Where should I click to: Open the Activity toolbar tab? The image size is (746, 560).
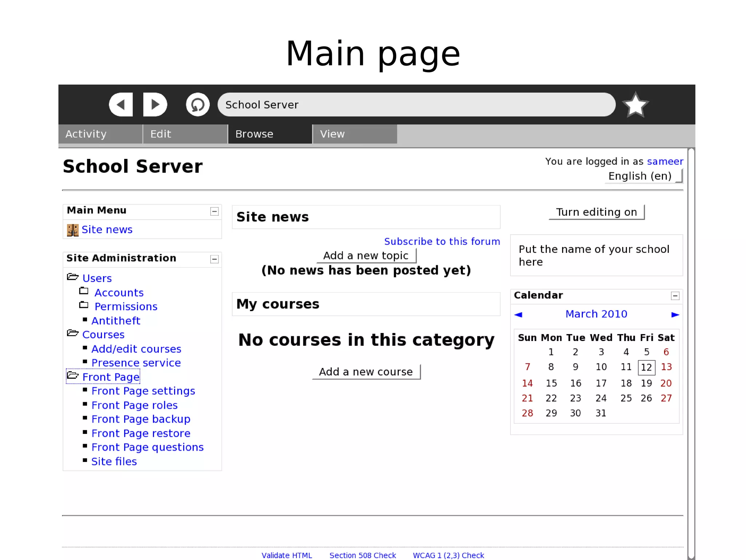[100, 134]
